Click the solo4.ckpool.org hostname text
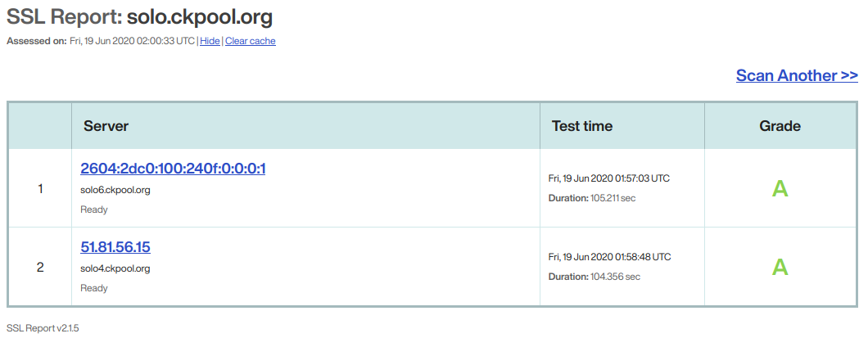 [115, 269]
